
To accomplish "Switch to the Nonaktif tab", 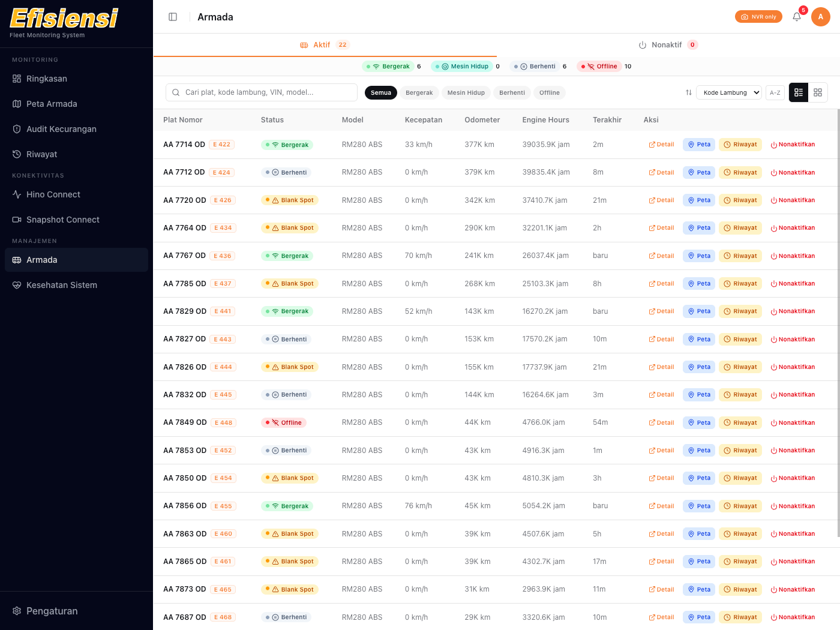I will pos(668,45).
